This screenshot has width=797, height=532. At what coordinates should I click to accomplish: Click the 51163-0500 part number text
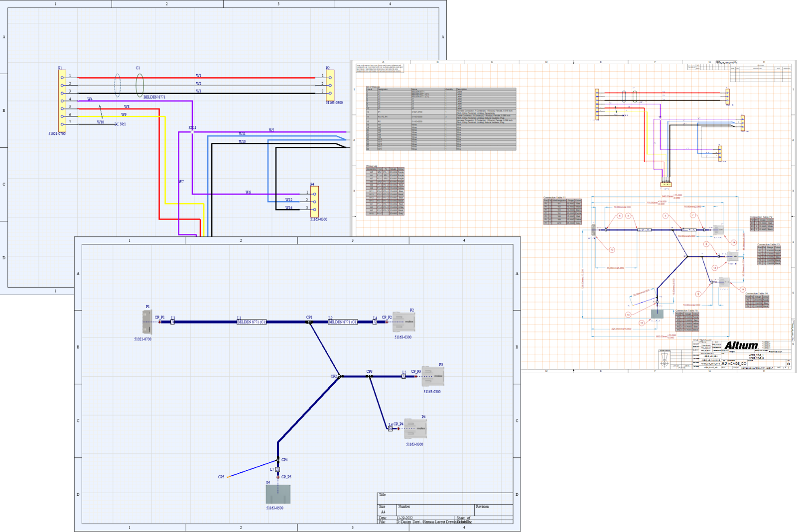[274, 508]
